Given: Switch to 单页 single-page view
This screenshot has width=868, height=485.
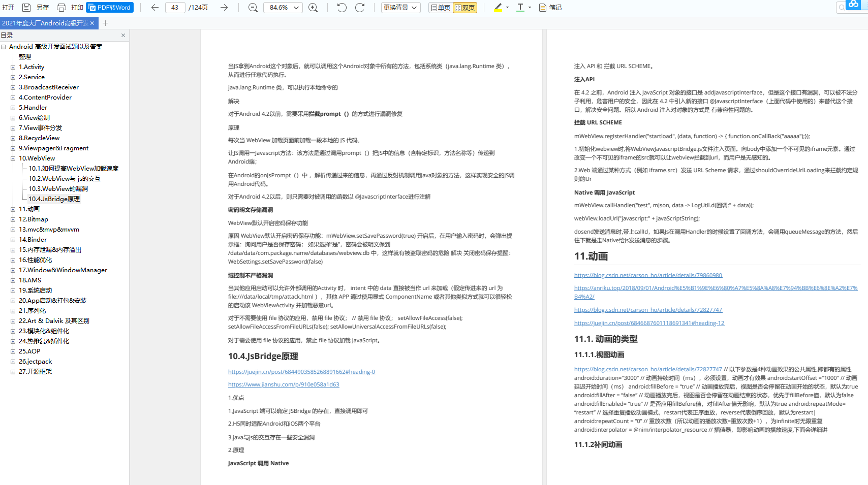Looking at the screenshot, I should [440, 8].
